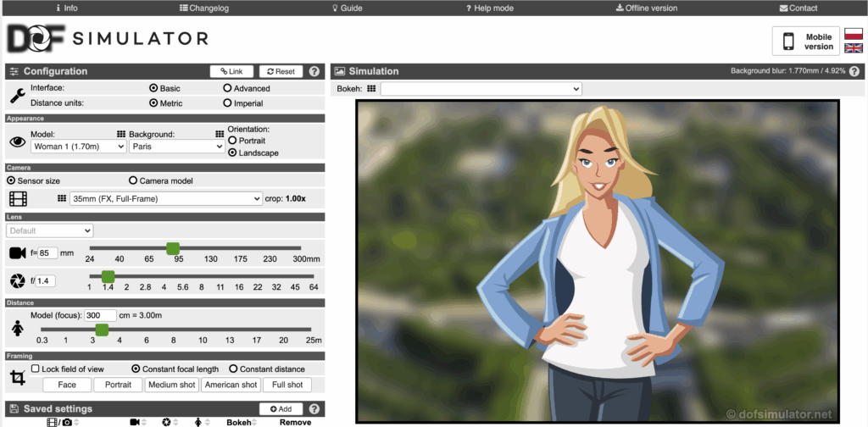Click the British flag language icon

point(853,48)
